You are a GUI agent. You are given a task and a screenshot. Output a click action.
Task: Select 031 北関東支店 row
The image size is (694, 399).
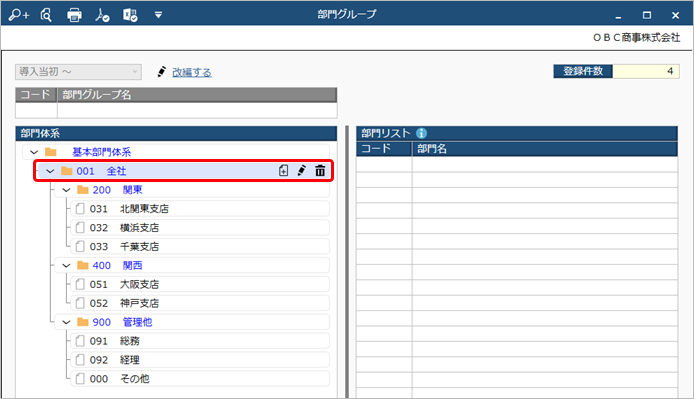point(200,209)
